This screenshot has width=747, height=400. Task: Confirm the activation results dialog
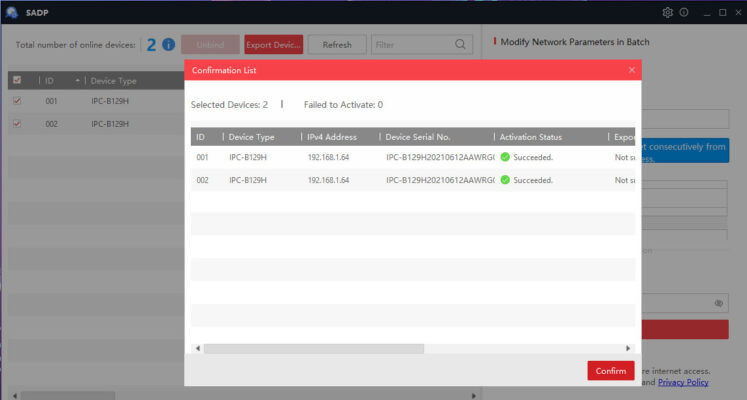(x=611, y=370)
